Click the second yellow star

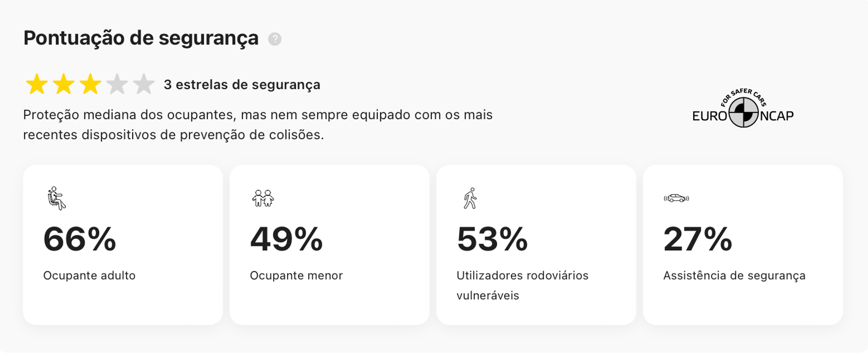click(63, 84)
